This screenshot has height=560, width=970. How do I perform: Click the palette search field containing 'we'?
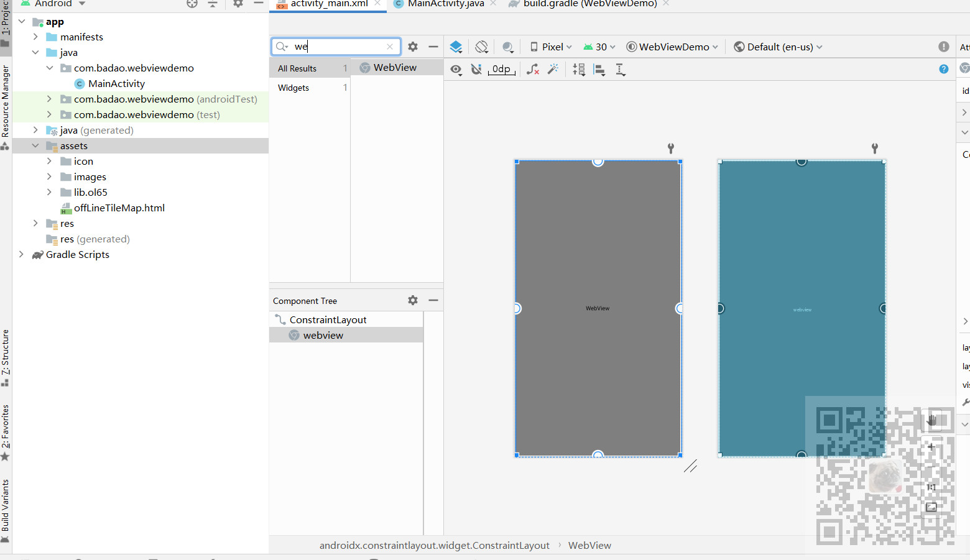[x=336, y=47]
